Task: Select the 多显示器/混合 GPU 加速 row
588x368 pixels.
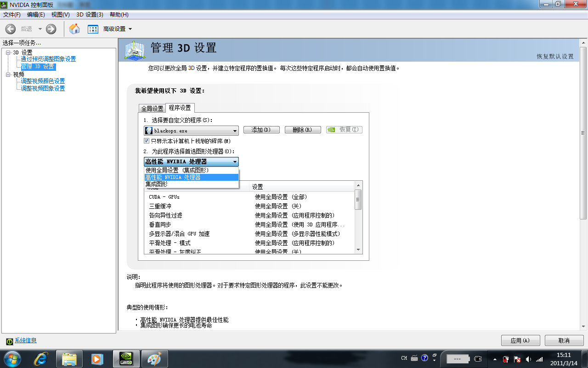Action: click(x=249, y=234)
